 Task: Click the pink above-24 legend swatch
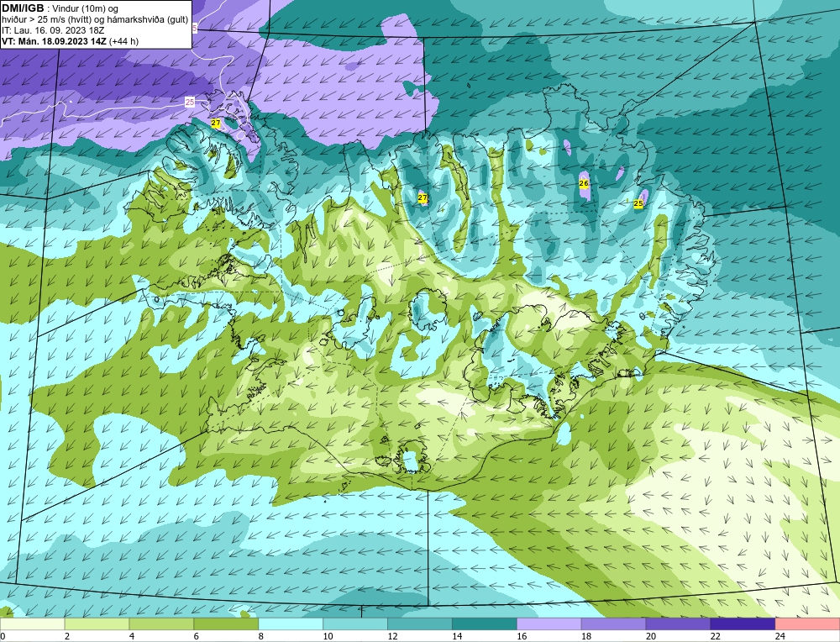tap(808, 624)
